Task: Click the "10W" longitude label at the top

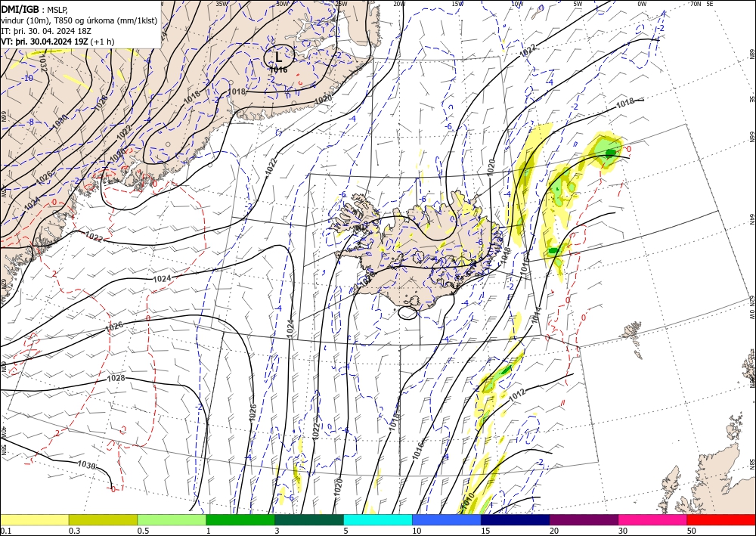Action: coord(517,3)
